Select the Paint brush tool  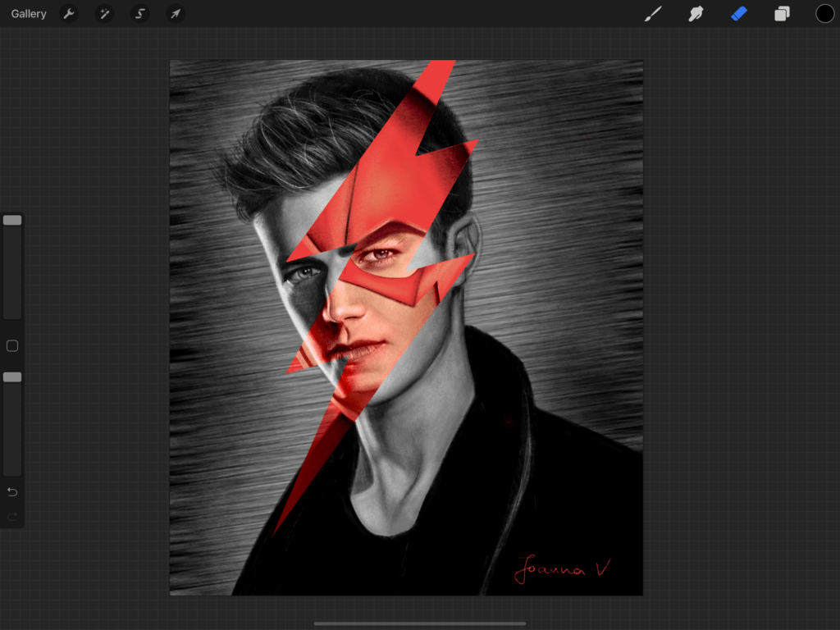pyautogui.click(x=653, y=14)
